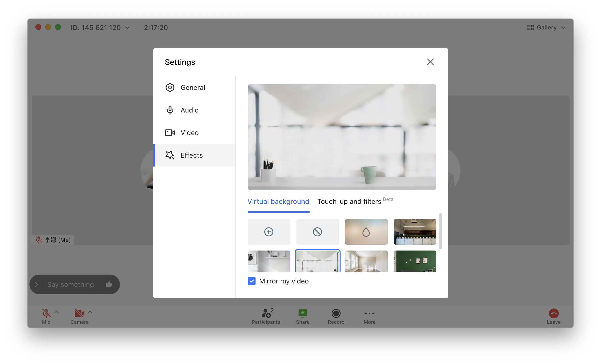Open the Video settings section

point(194,133)
